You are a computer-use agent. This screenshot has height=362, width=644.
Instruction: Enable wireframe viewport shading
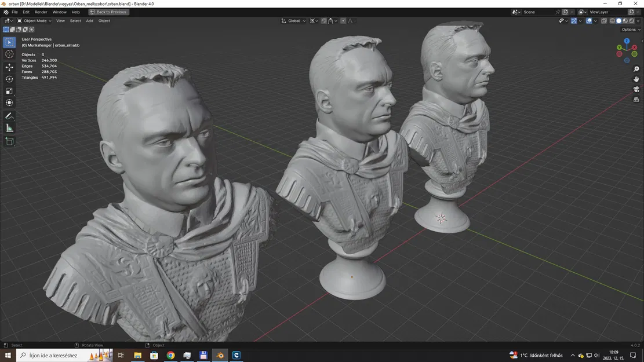coord(612,21)
